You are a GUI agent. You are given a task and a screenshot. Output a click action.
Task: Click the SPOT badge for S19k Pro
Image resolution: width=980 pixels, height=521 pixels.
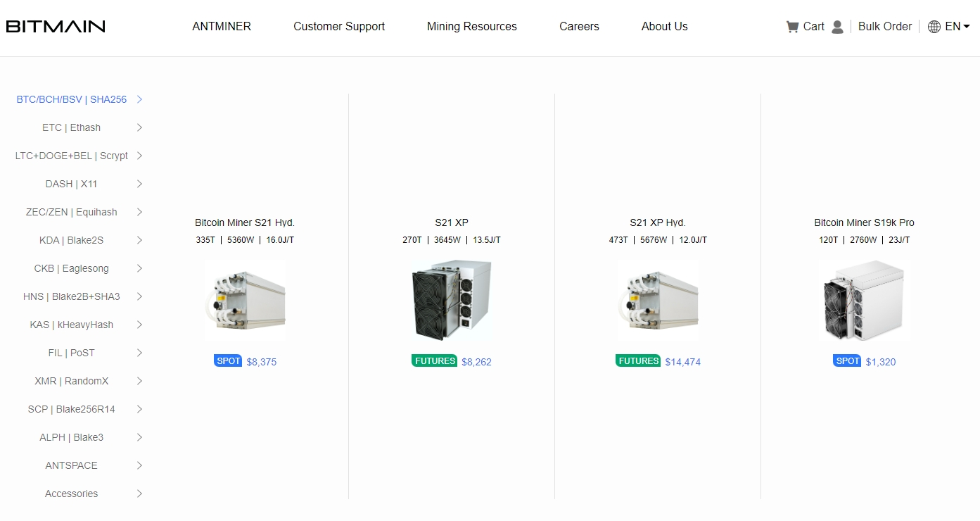point(847,361)
